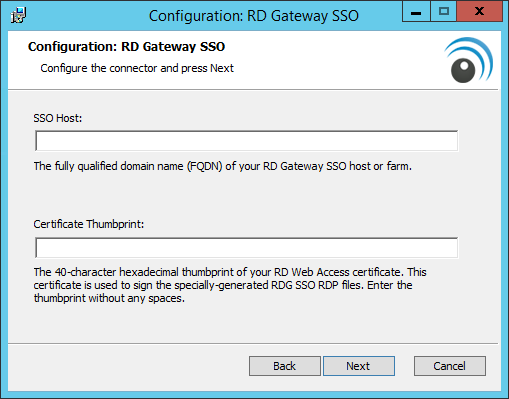Click 'Configure the connector and press Next' text
This screenshot has height=399, width=509.
(x=137, y=68)
